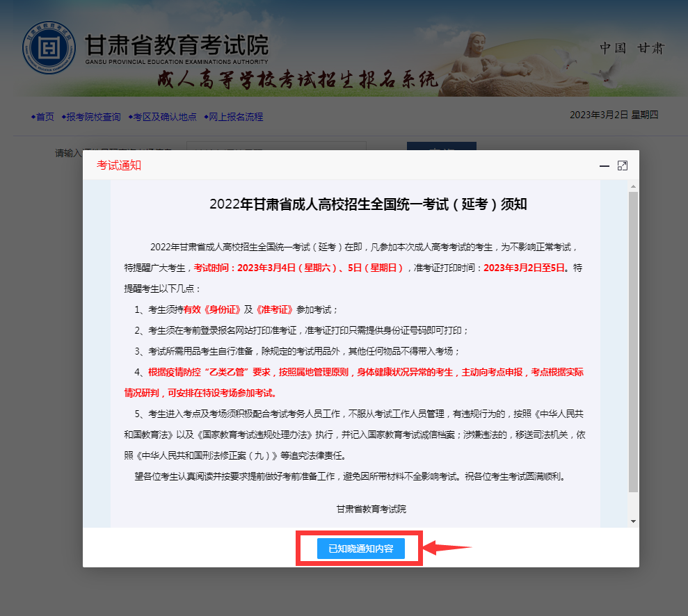Open 报考院校查询 in the navigation bar
Screen dimensions: 688x616
click(x=93, y=117)
